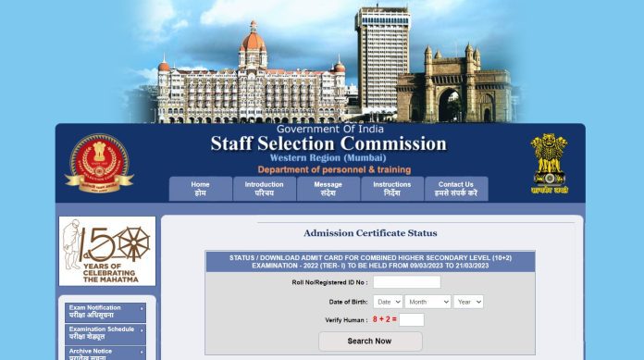Click the Search Now button
Image resolution: width=644 pixels, height=360 pixels.
(x=370, y=341)
